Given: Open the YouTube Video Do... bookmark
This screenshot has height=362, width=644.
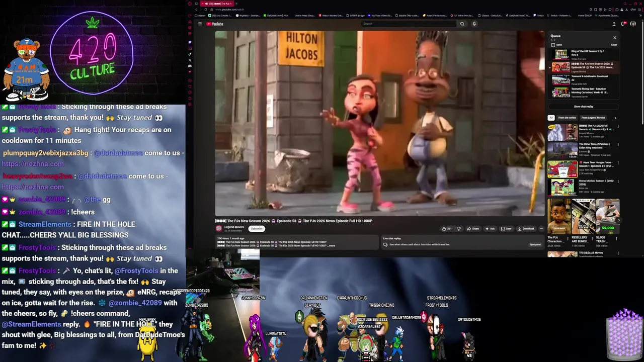Looking at the screenshot, I should click(380, 16).
